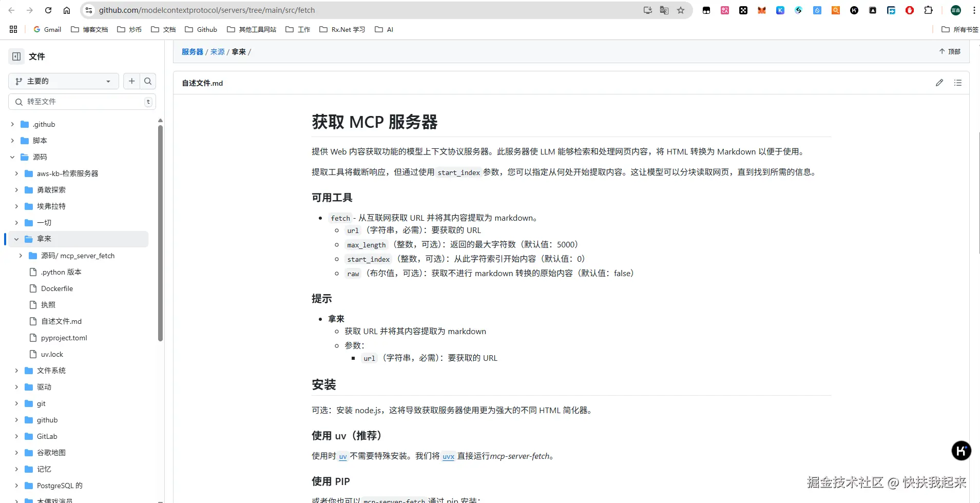Open the 主要的 branch dropdown

click(x=64, y=81)
